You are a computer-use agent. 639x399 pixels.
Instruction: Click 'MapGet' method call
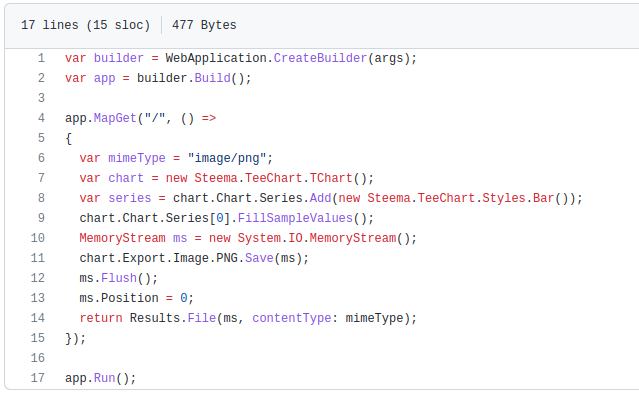[115, 118]
